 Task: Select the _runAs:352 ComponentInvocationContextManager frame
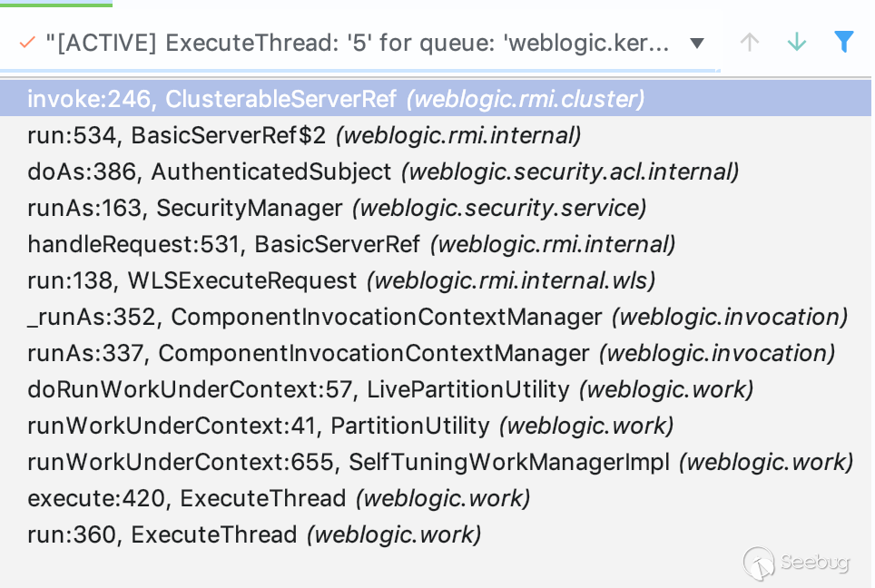(437, 317)
